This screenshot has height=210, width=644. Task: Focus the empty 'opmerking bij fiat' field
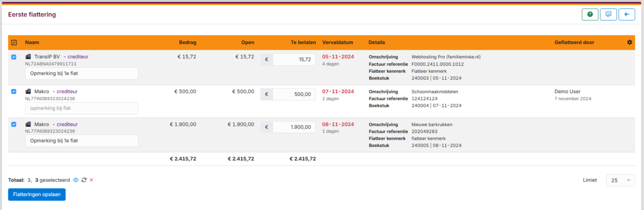tap(81, 108)
